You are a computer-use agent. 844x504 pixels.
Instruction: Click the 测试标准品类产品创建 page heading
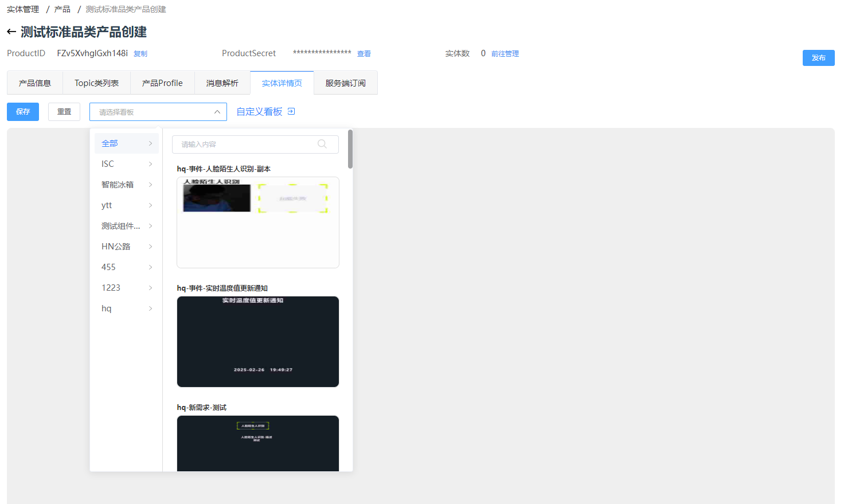84,32
